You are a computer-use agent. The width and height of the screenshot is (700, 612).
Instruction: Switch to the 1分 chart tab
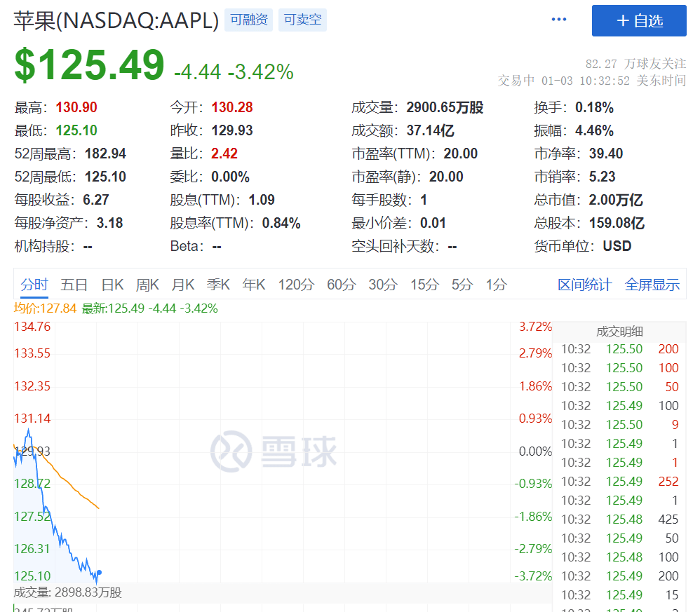[x=497, y=285]
